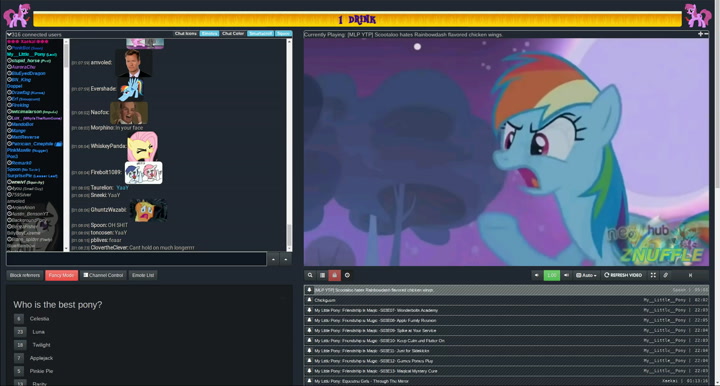Click the 1 DRINK banner bar

357,19
